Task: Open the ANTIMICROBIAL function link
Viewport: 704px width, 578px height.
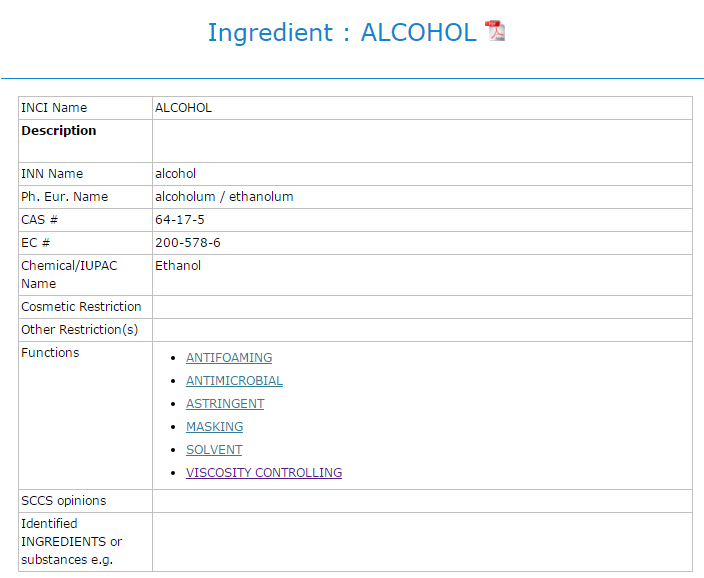Action: (234, 381)
